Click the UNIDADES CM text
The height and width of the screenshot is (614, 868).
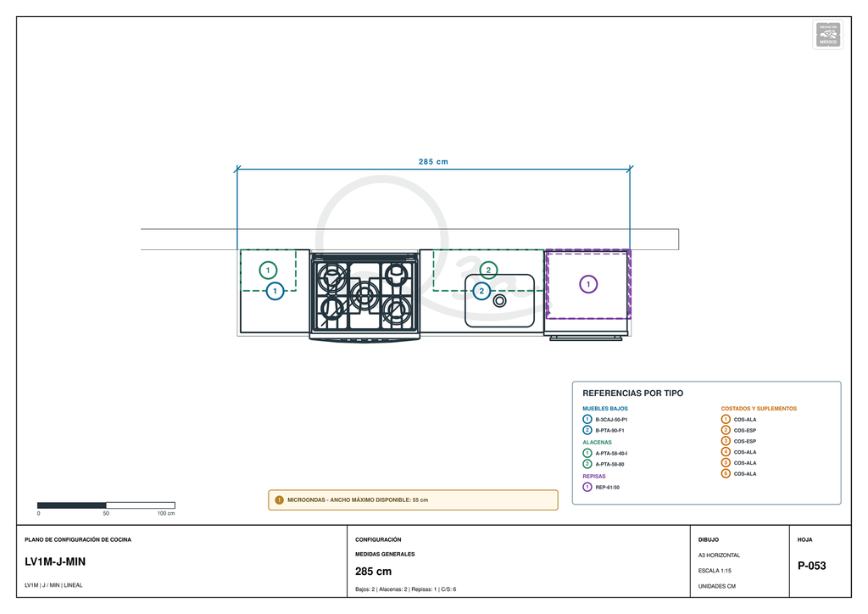click(716, 586)
